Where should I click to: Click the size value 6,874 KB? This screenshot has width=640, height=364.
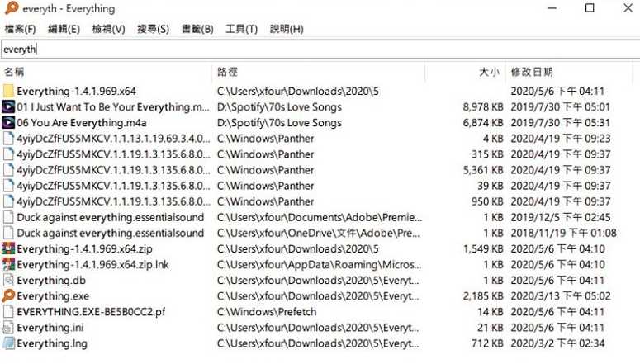(x=483, y=122)
